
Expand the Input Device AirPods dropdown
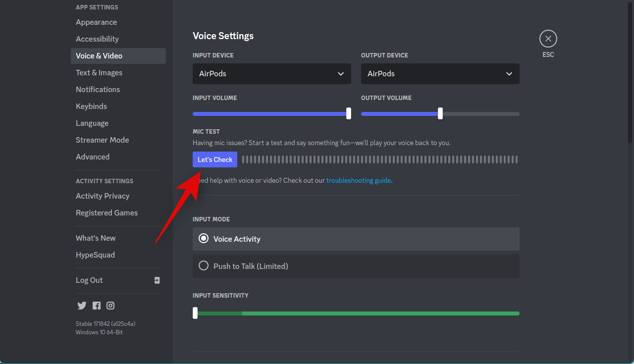tap(271, 74)
